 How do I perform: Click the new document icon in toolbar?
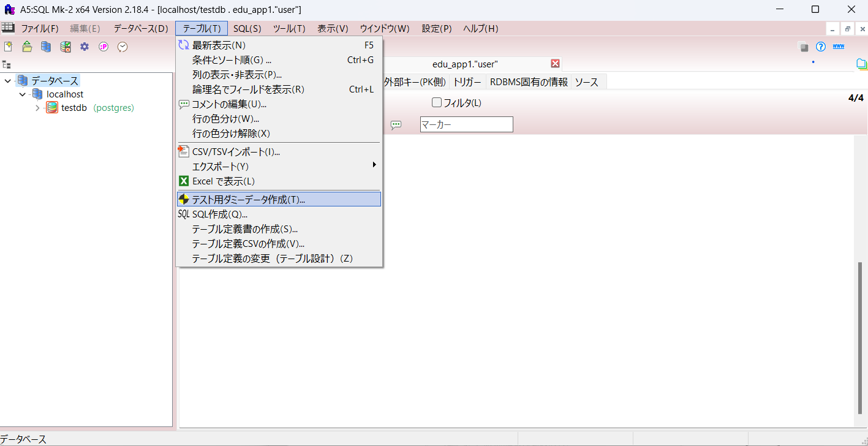pos(8,47)
